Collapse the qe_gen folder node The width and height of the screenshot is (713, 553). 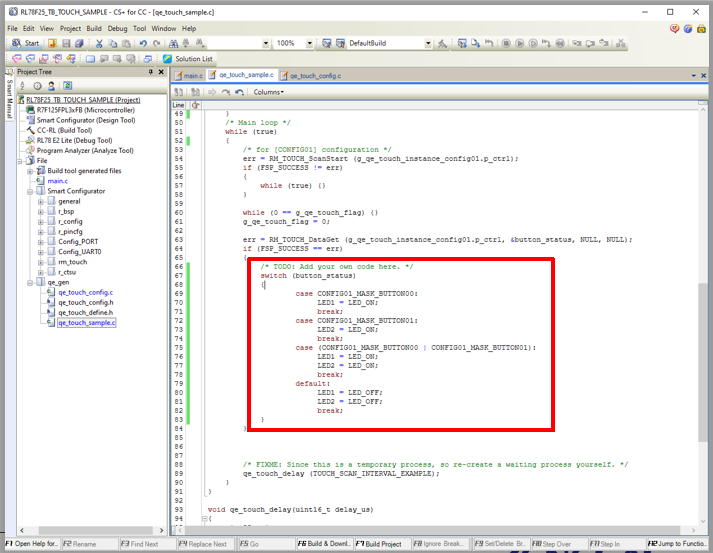tap(30, 282)
